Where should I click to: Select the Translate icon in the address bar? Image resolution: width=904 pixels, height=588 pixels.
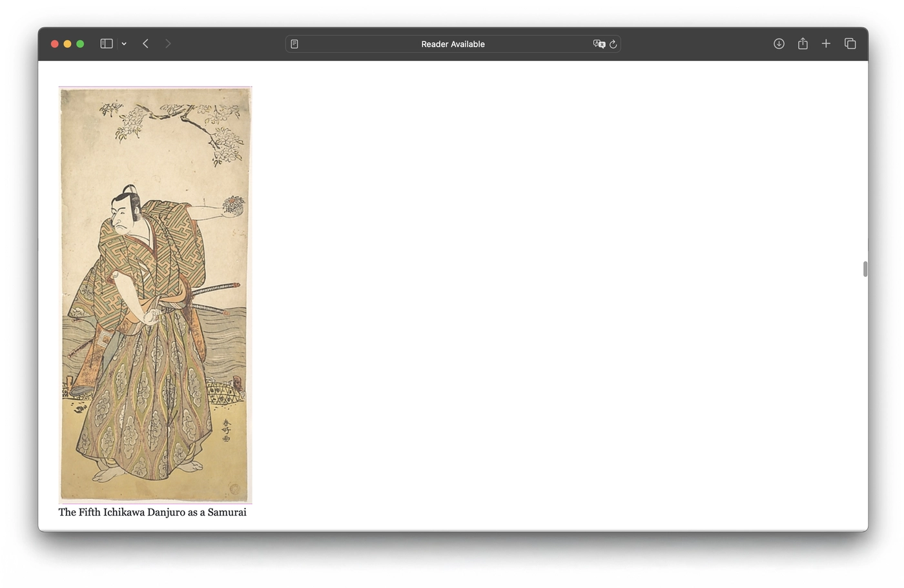click(599, 43)
